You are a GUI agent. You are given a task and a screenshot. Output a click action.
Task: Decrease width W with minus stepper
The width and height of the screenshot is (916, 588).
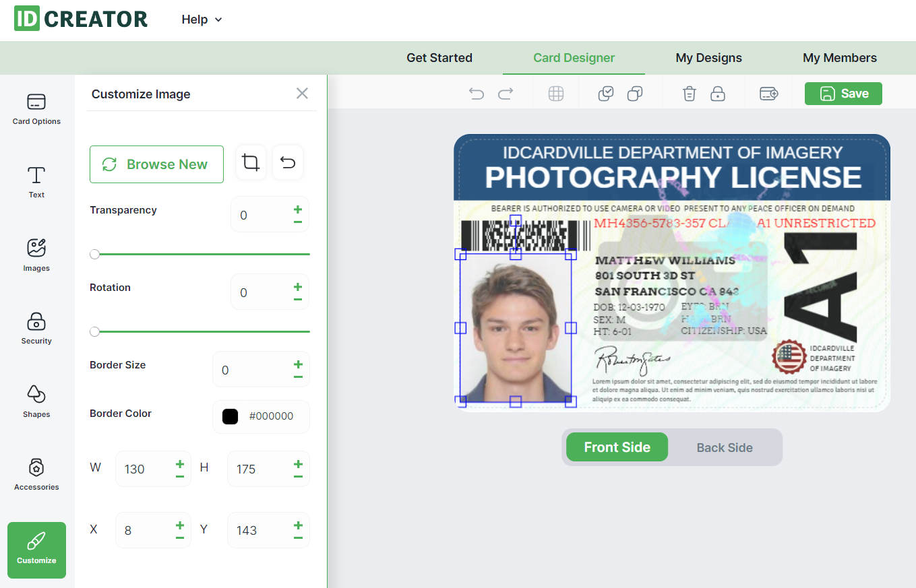180,476
